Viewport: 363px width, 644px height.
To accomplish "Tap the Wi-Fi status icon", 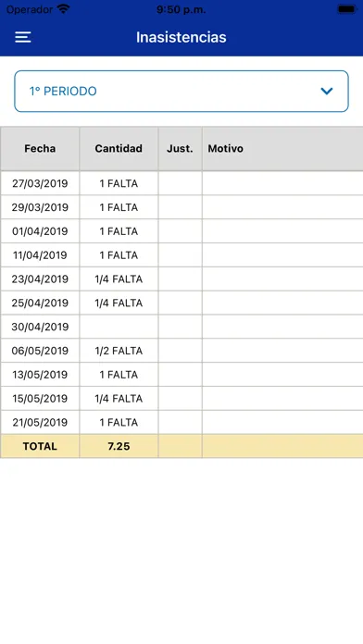I will click(x=63, y=9).
